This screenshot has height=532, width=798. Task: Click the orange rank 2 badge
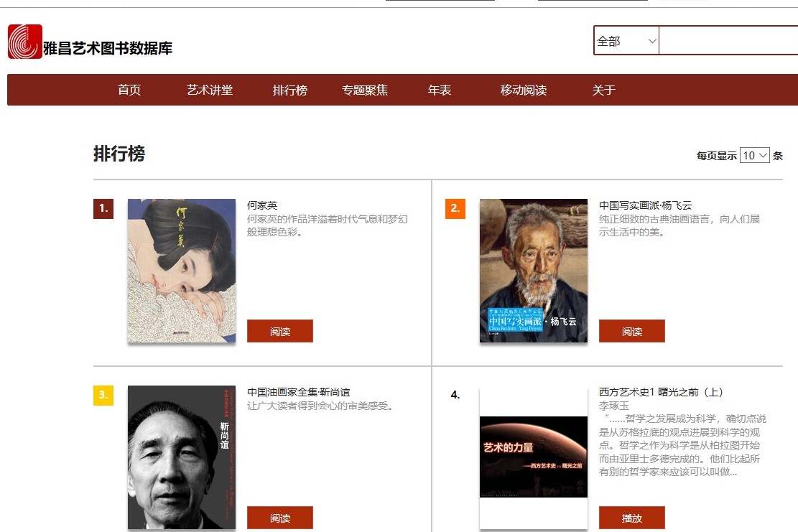tap(455, 209)
